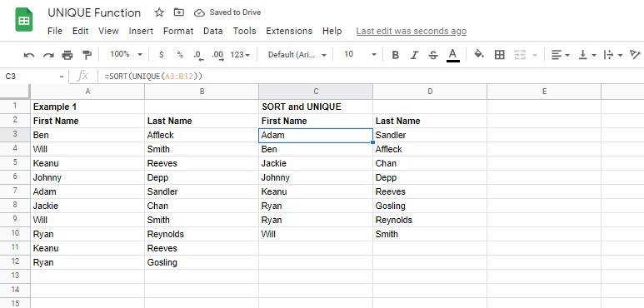The width and height of the screenshot is (644, 308).
Task: Increase decimal places icon
Action: (218, 55)
